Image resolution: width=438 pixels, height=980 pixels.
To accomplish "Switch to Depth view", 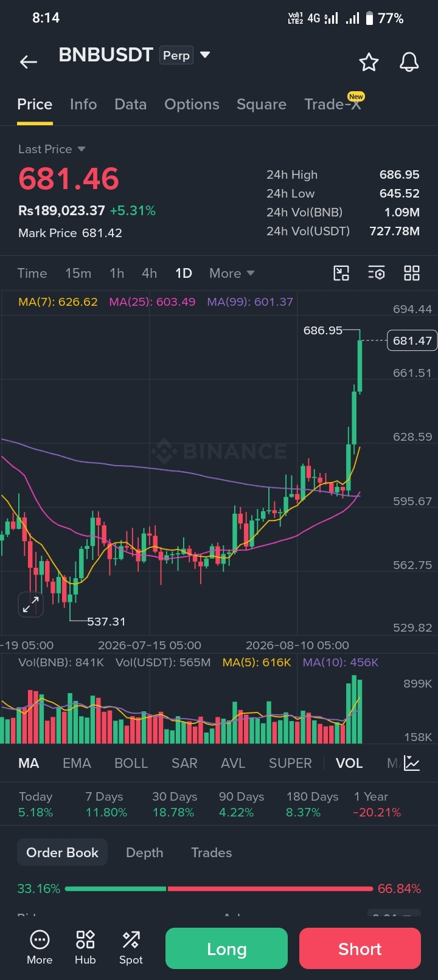I will point(145,852).
